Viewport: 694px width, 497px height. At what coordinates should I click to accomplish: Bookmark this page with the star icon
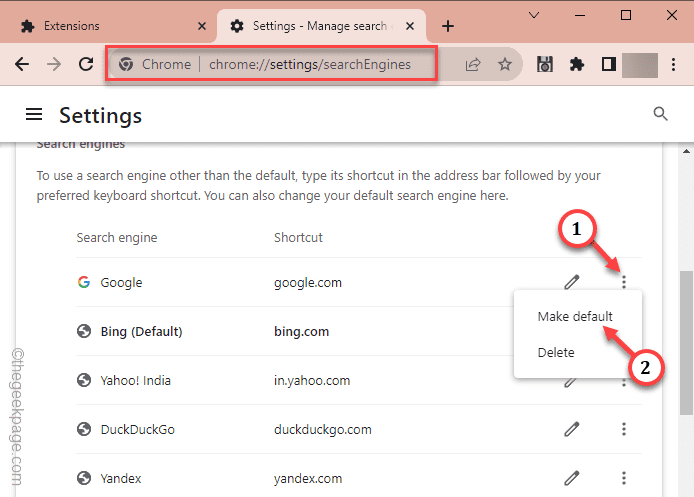click(505, 65)
